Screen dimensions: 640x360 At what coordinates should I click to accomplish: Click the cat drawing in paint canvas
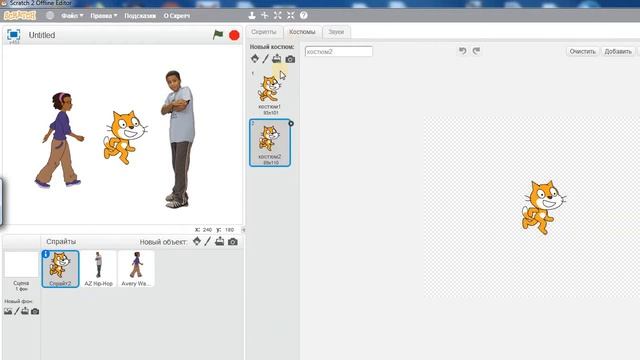click(x=543, y=207)
